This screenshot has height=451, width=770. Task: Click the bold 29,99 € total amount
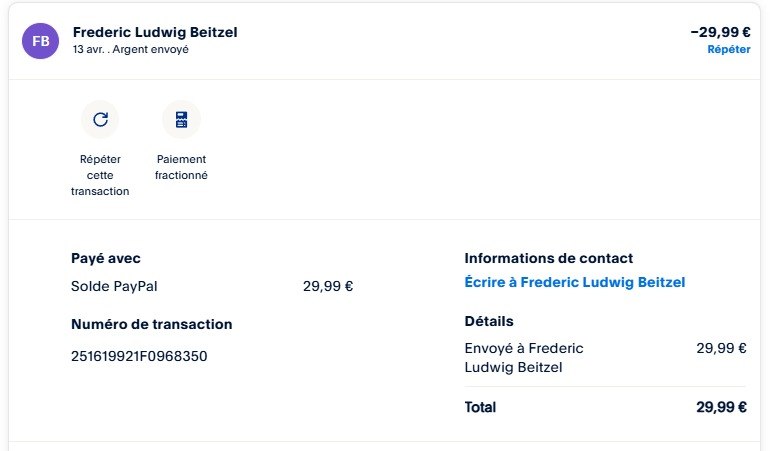point(721,407)
